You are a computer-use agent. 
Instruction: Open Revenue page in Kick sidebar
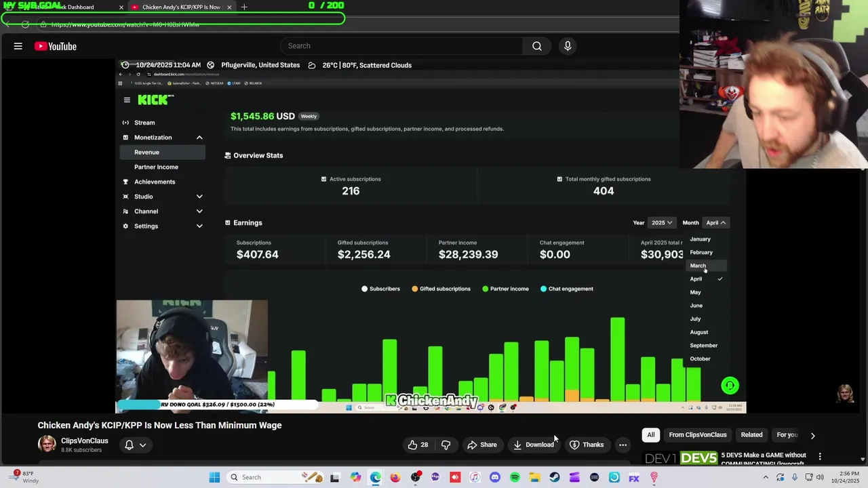(162, 152)
